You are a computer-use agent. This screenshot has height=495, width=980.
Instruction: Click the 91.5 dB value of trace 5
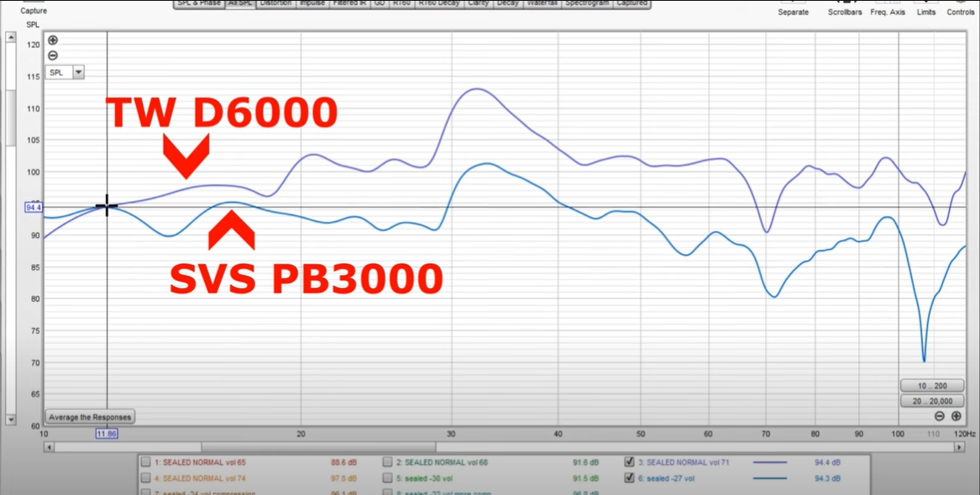585,479
